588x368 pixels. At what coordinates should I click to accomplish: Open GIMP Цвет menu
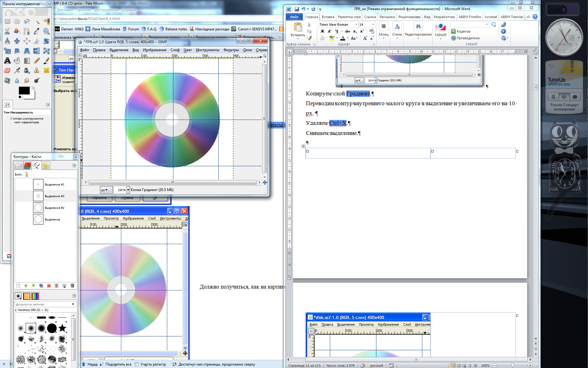click(x=187, y=50)
